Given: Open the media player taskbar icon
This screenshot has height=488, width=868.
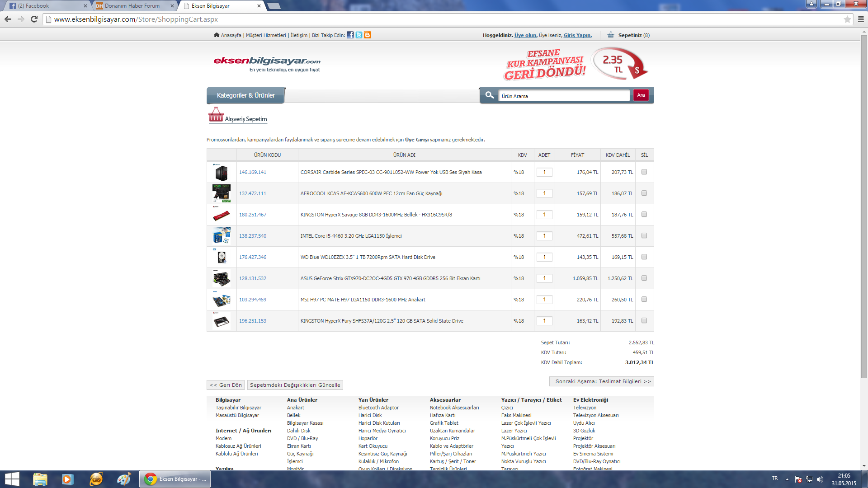Looking at the screenshot, I should 68,479.
